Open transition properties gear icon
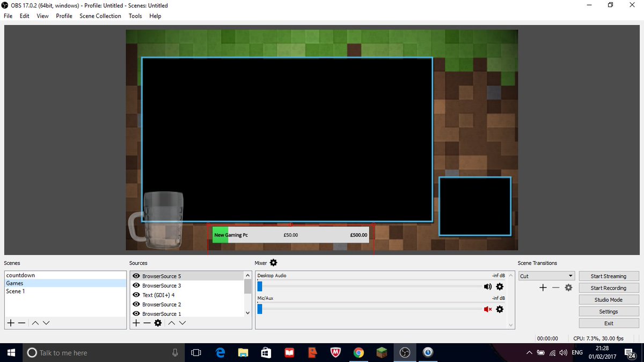This screenshot has height=362, width=644. pyautogui.click(x=568, y=288)
